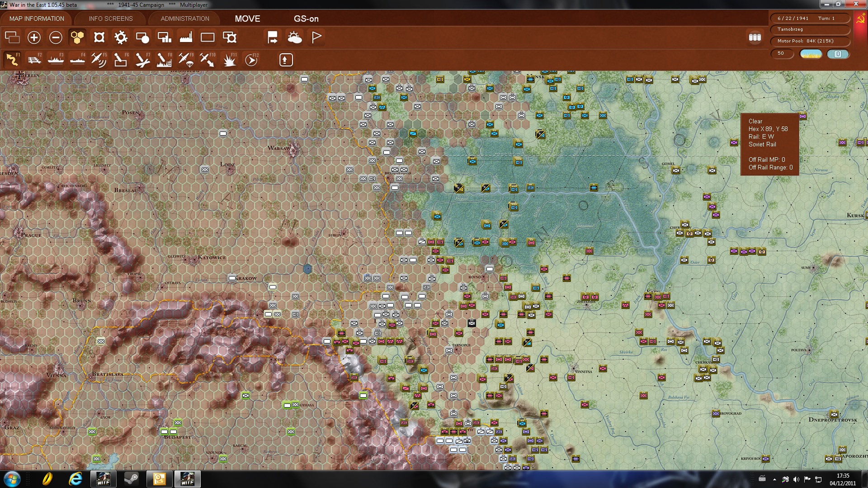
Task: Click the Tarnobrzeg location field
Action: click(810, 29)
